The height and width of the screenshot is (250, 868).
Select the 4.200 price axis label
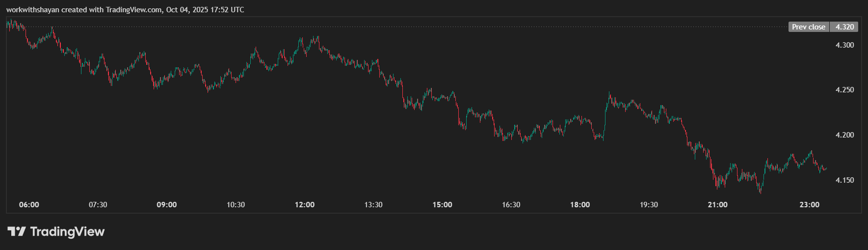click(844, 135)
